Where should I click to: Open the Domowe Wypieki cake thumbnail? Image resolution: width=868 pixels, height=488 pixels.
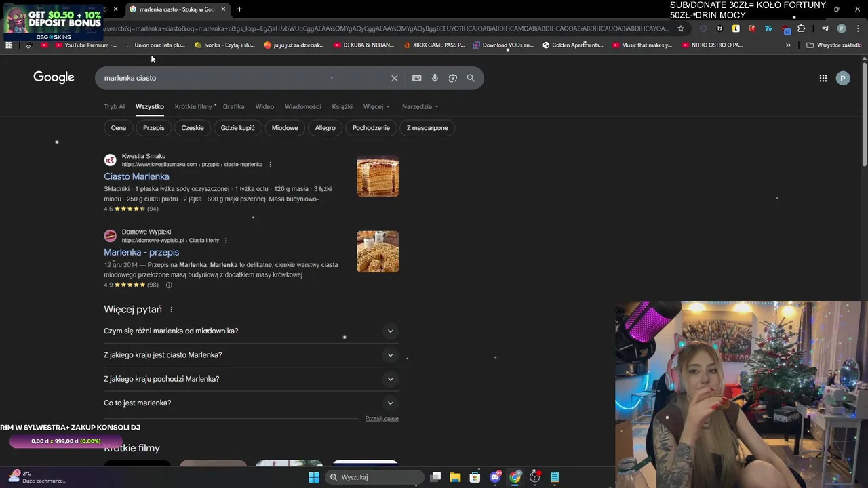pyautogui.click(x=378, y=251)
